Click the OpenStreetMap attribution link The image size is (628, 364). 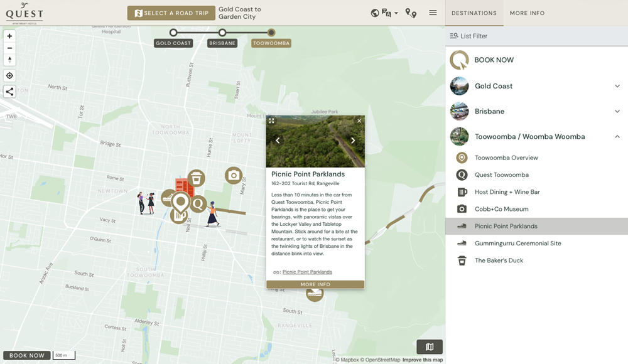380,360
